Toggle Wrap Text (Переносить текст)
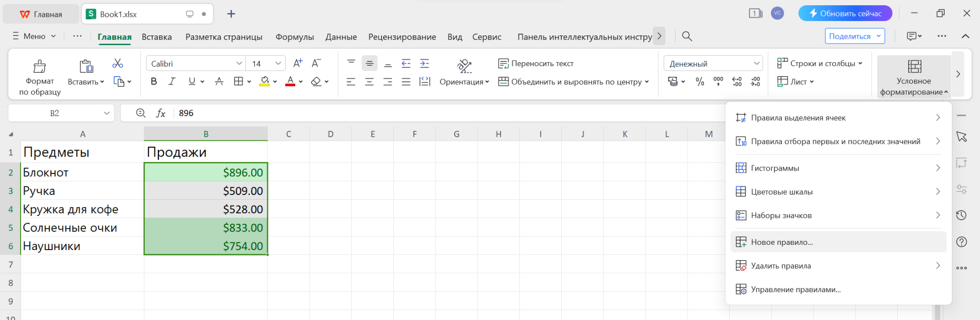The width and height of the screenshot is (980, 320). pos(535,63)
